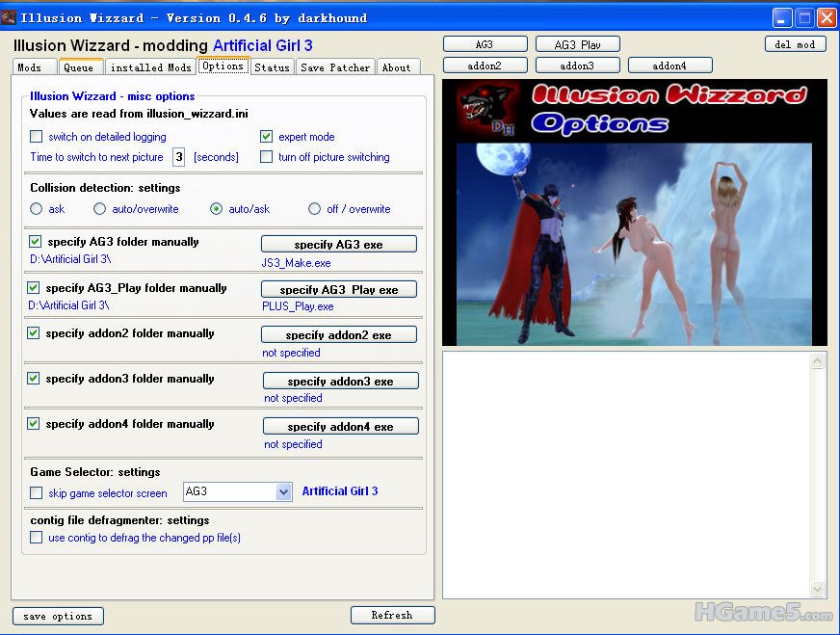Click the specify AG3_Play exe button

[x=338, y=289]
